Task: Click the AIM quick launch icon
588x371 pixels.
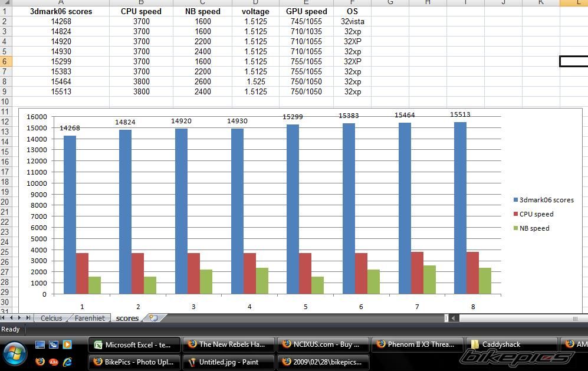Action: [54, 362]
